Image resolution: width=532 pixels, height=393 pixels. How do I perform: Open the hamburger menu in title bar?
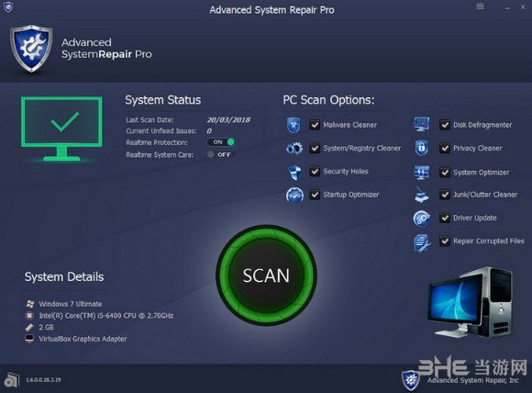coord(480,6)
